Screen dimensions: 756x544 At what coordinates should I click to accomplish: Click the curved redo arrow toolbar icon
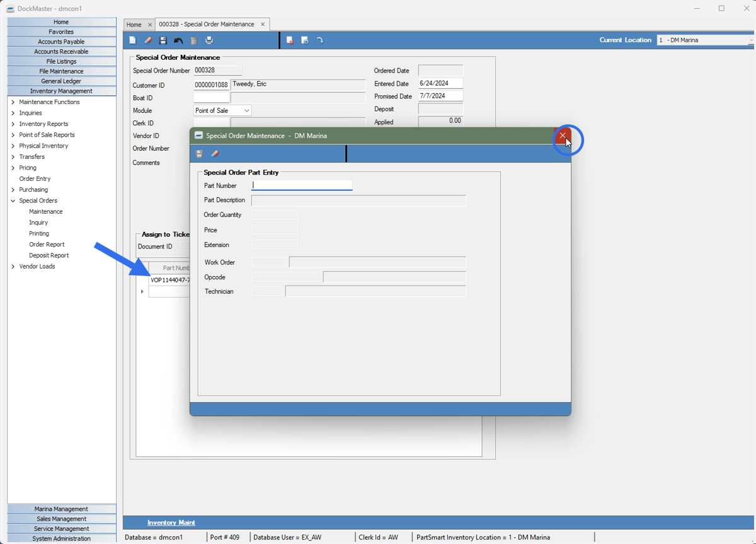[x=320, y=40]
